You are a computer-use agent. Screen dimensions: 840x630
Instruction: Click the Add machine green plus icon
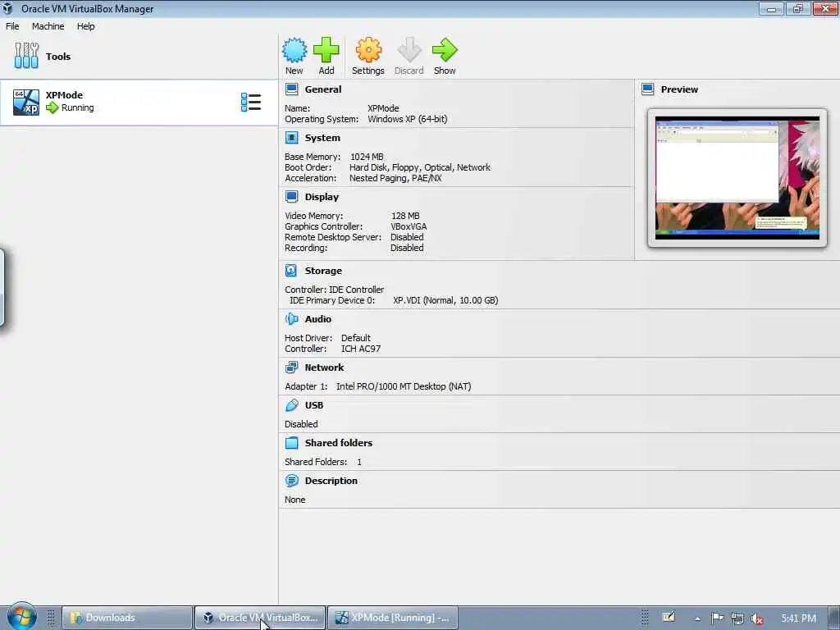point(326,50)
